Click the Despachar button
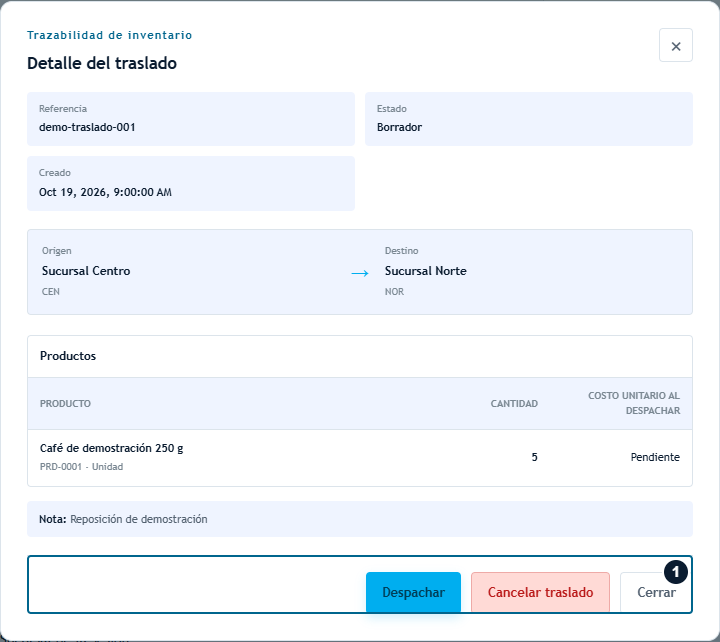The height and width of the screenshot is (642, 720). (x=413, y=592)
